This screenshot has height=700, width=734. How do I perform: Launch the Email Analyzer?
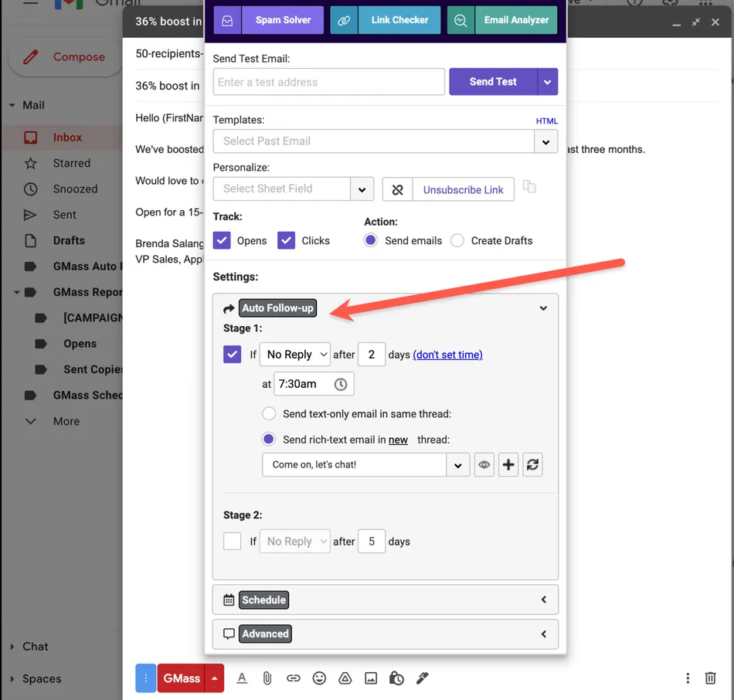pos(516,20)
